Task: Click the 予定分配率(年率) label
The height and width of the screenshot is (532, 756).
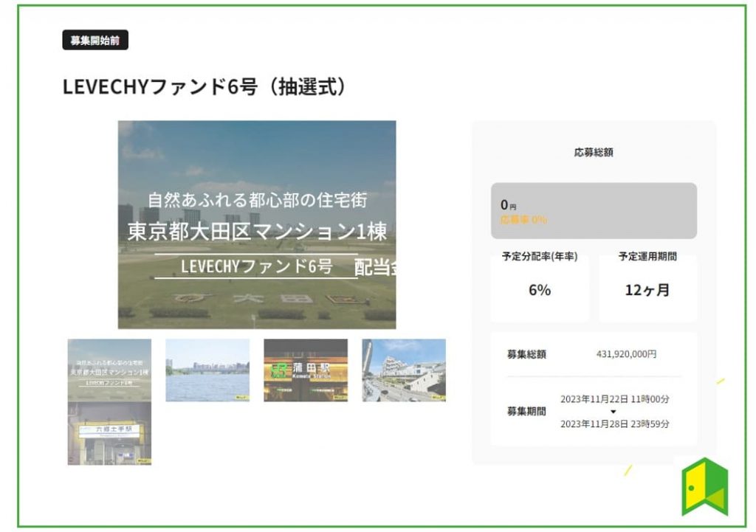Action: (x=540, y=256)
